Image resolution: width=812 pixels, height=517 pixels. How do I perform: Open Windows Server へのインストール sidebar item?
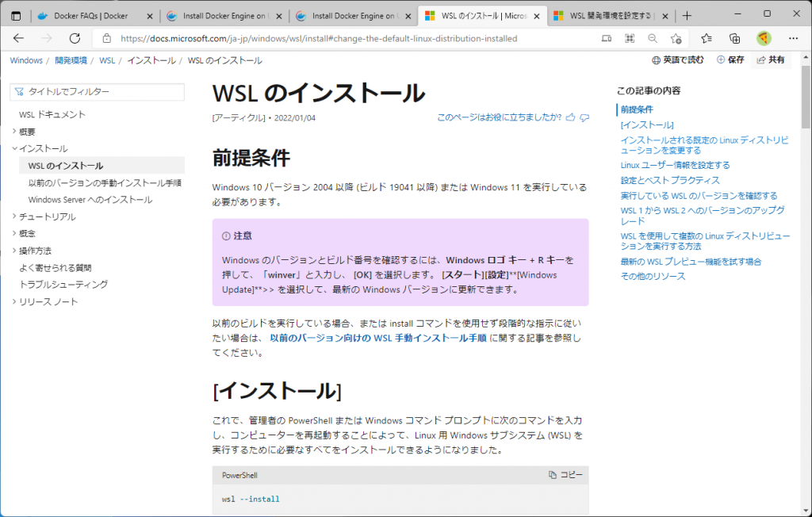tap(90, 200)
